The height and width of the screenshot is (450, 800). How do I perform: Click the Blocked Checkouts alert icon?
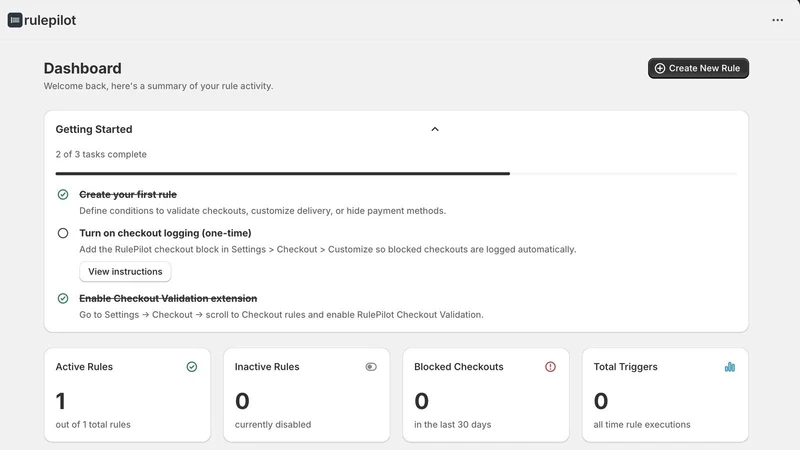[x=550, y=367]
